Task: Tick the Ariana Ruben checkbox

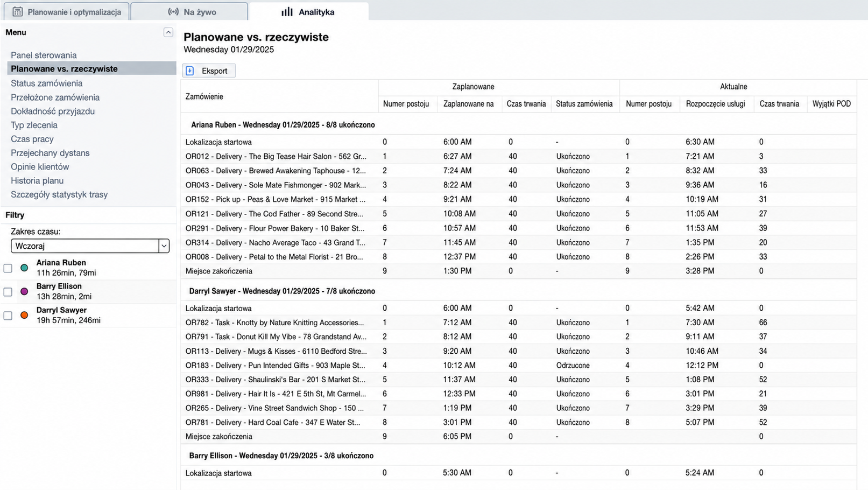Action: coord(8,268)
